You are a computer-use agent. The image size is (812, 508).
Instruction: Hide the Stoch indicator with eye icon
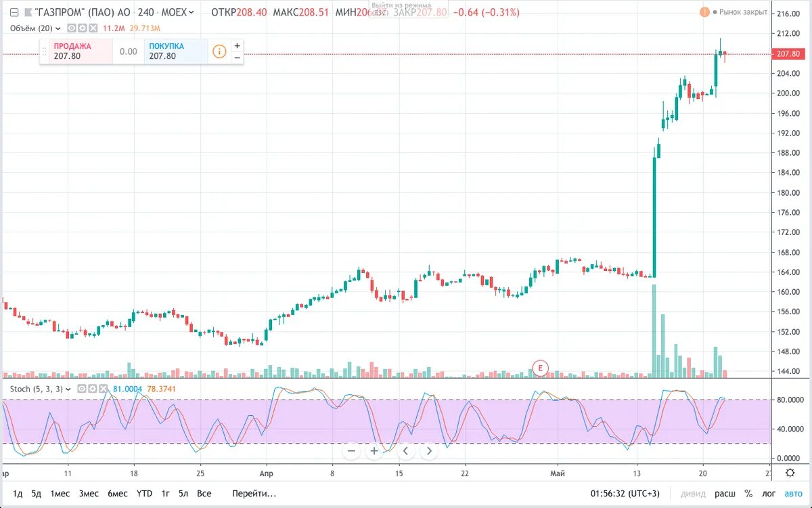(x=81, y=389)
